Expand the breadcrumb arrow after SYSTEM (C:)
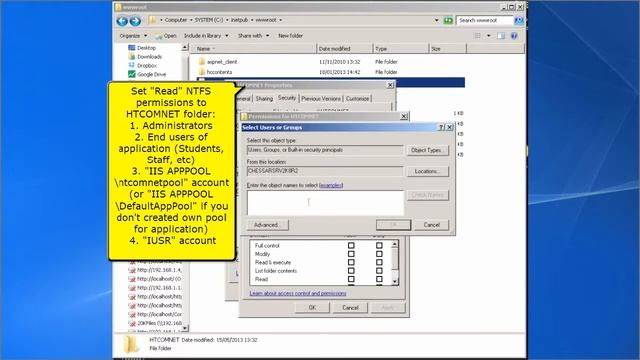 [x=227, y=20]
